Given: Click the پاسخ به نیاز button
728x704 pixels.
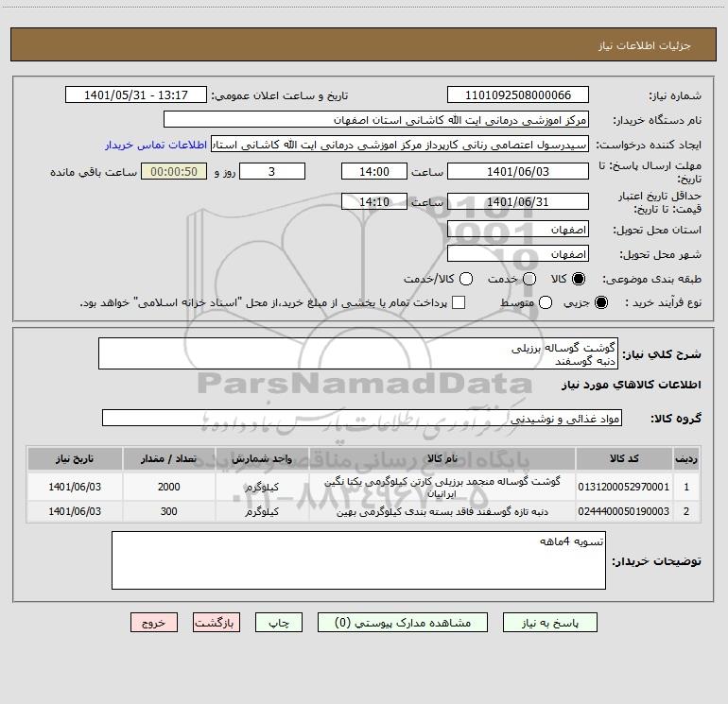Looking at the screenshot, I should [549, 623].
